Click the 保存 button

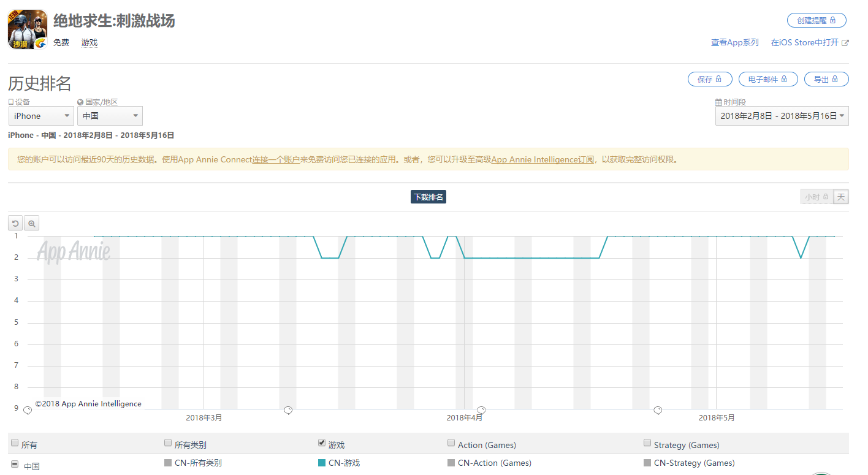click(x=710, y=79)
